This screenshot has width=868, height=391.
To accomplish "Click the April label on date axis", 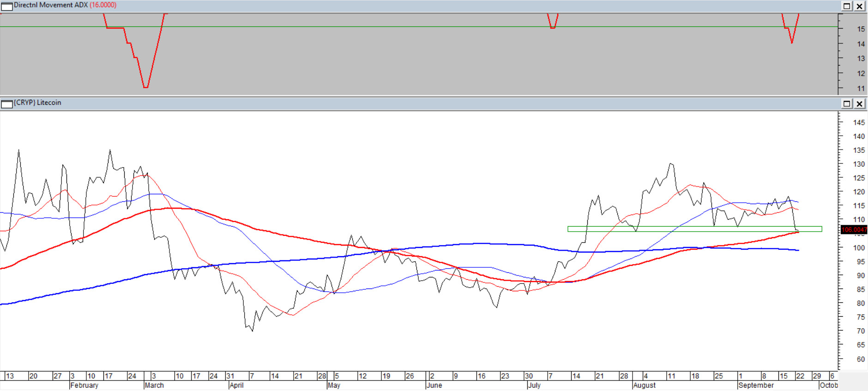I will point(236,385).
